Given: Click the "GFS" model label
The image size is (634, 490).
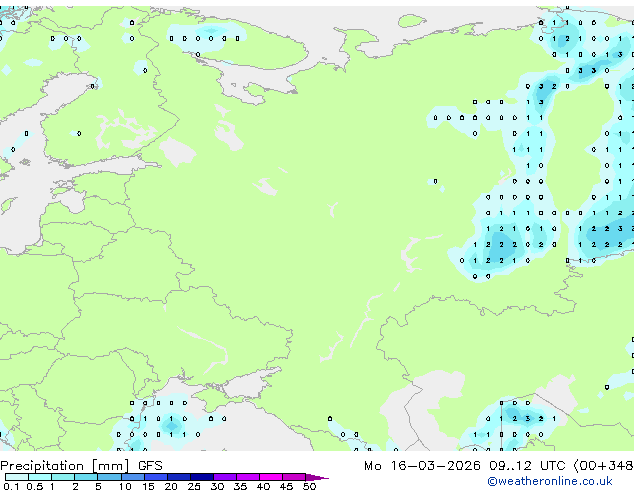Looking at the screenshot, I should tap(150, 466).
